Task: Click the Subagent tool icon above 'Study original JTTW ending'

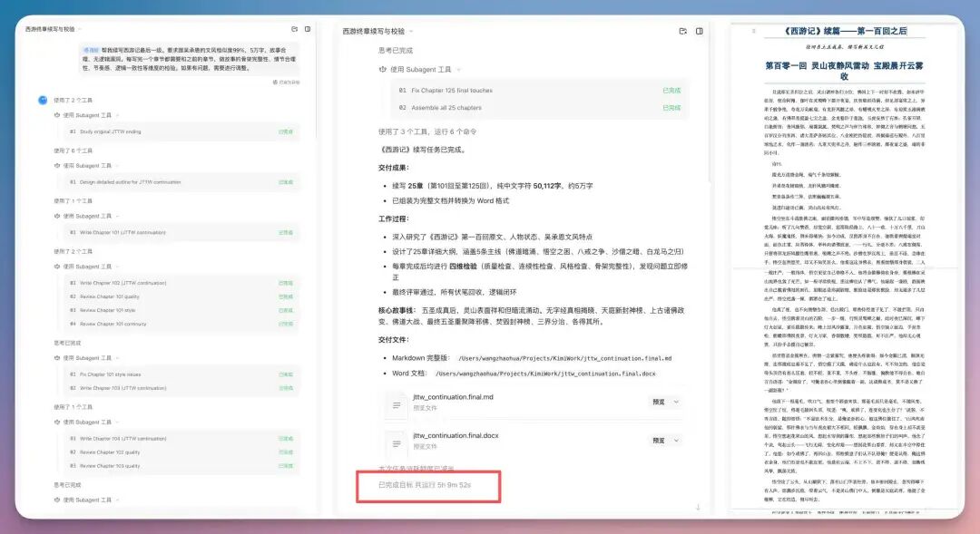Action: tap(57, 115)
